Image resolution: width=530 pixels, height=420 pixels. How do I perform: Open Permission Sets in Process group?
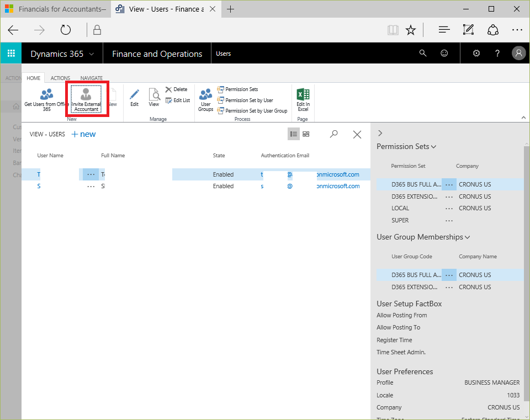[237, 89]
